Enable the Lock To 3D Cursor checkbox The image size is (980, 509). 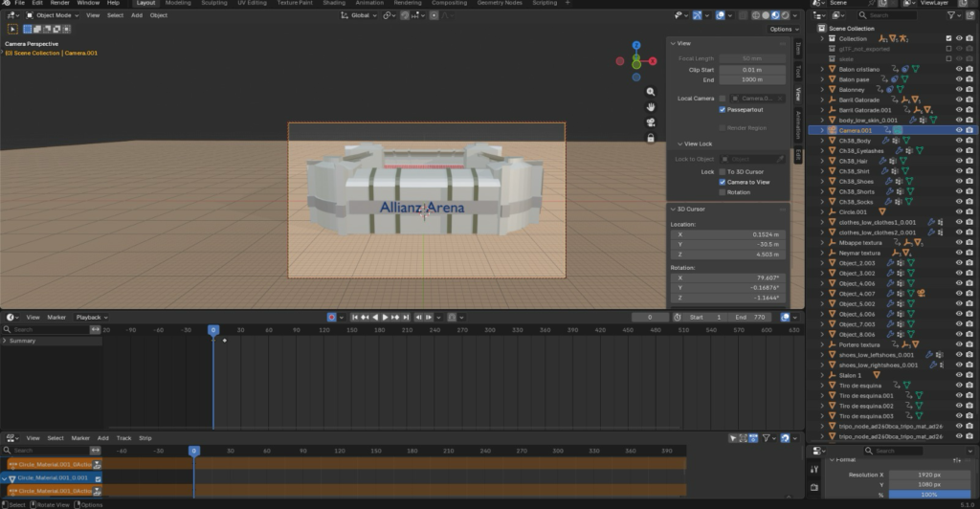click(723, 171)
